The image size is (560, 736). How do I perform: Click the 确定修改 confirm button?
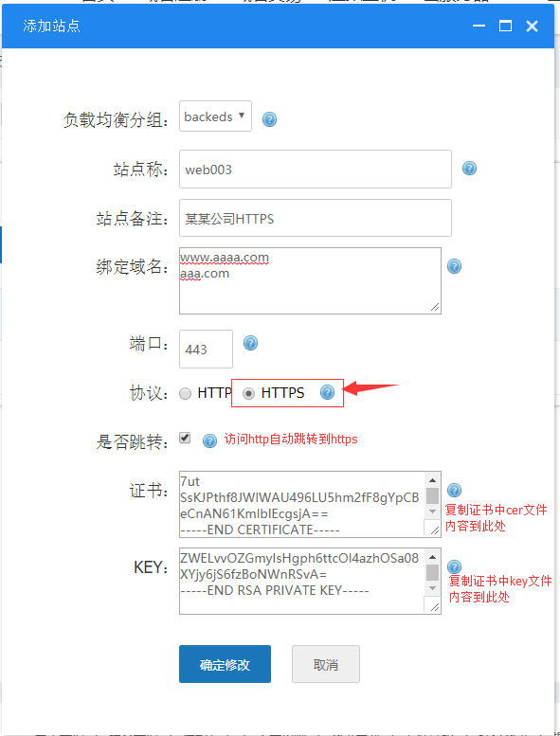tap(225, 664)
